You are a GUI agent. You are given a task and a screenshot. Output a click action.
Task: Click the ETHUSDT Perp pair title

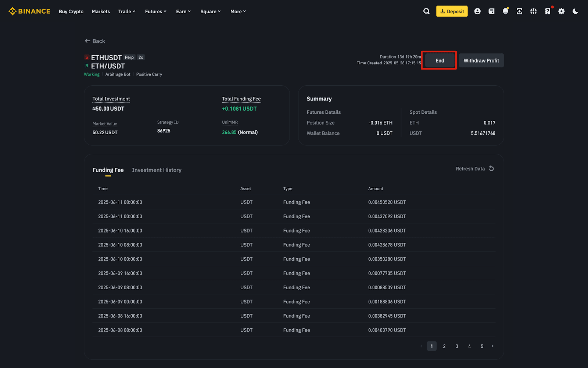coord(106,58)
